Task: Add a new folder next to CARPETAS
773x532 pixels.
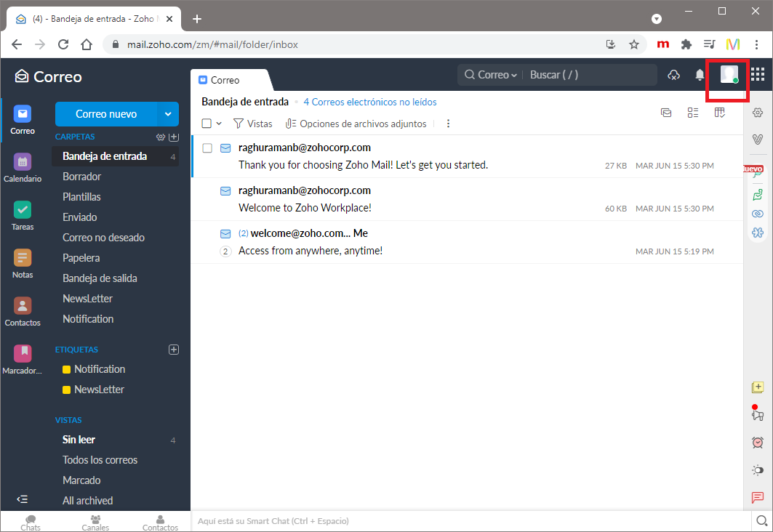Action: tap(174, 137)
